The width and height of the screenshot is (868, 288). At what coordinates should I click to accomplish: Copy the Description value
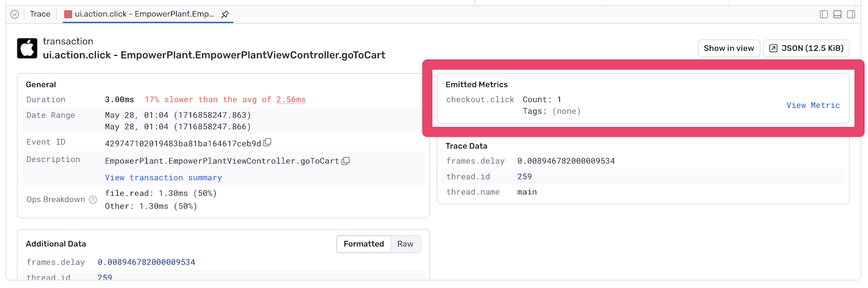click(346, 161)
